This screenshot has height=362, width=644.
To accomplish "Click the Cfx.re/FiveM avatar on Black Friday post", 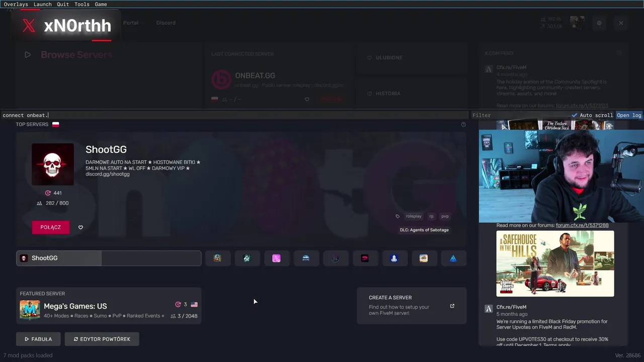I will coord(489,309).
